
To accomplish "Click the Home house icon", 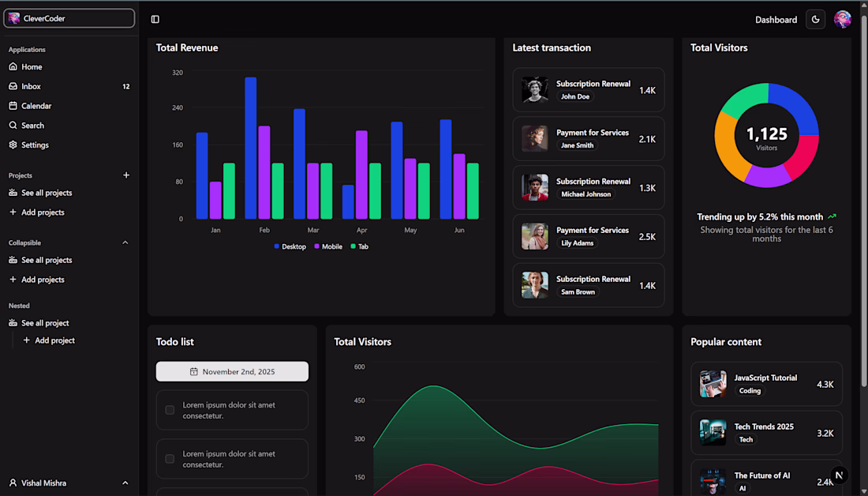I will coord(13,66).
